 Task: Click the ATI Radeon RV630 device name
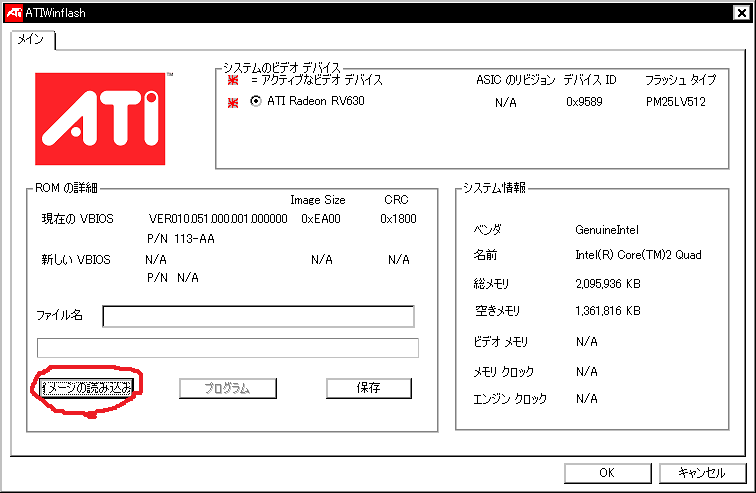[x=316, y=101]
